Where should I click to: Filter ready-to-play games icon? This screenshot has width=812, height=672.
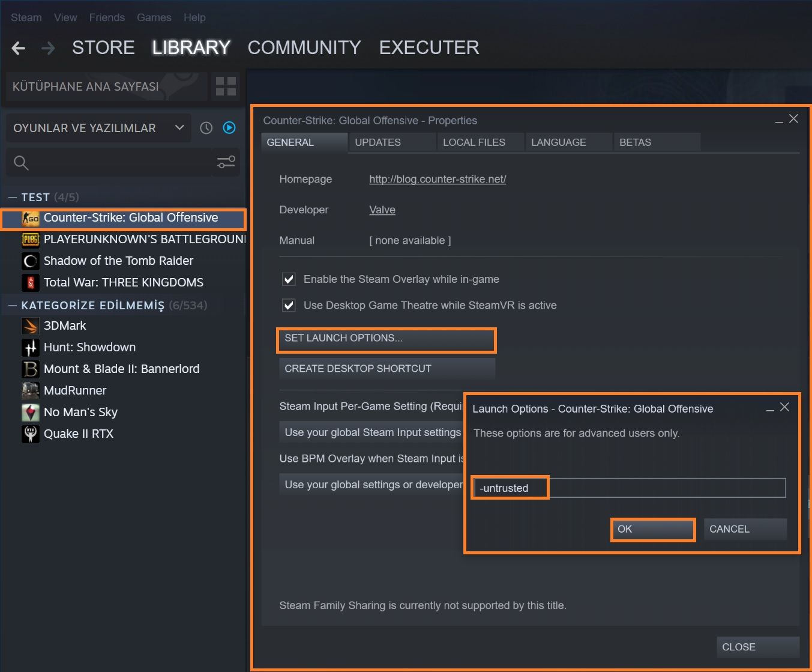coord(229,128)
